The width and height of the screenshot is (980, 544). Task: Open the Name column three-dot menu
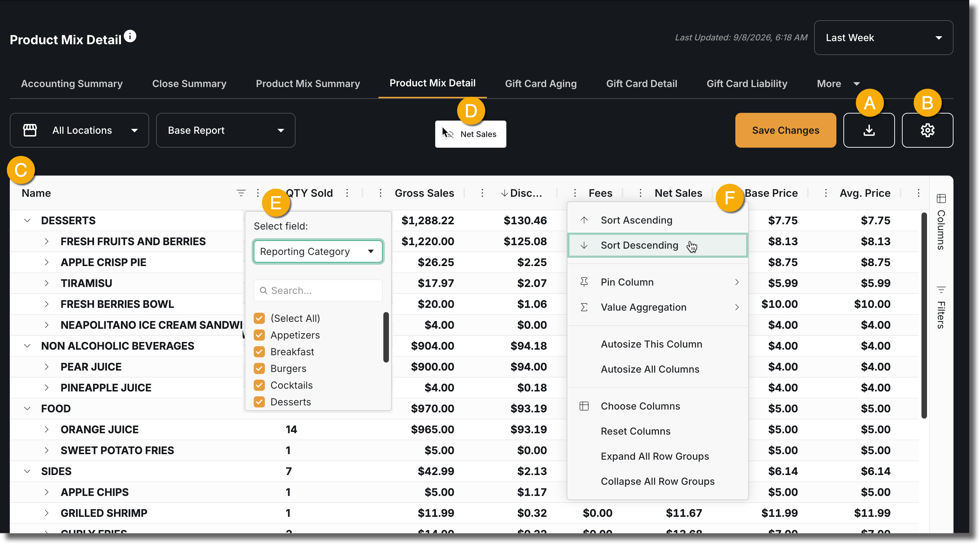point(258,193)
